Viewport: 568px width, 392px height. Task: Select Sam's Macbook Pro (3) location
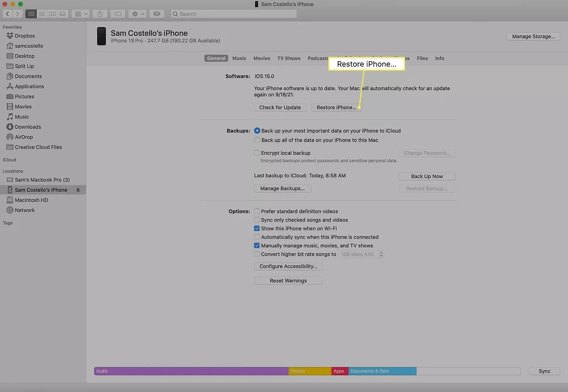42,180
